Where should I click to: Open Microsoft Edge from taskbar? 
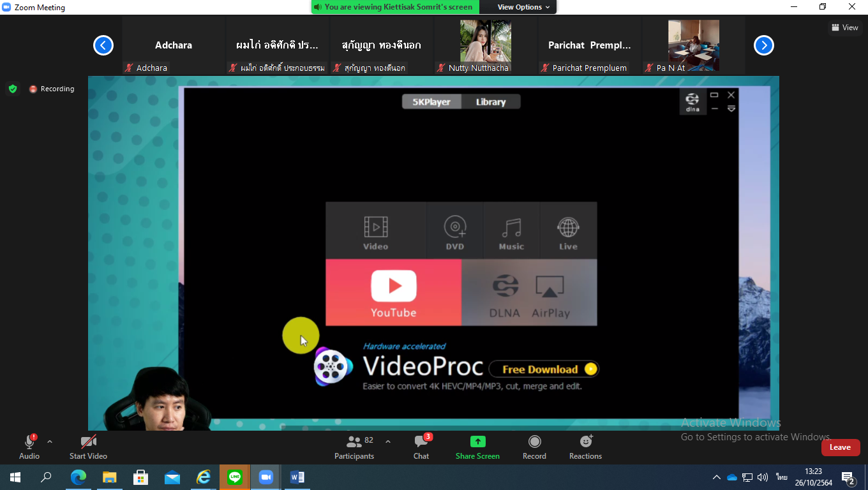point(78,477)
